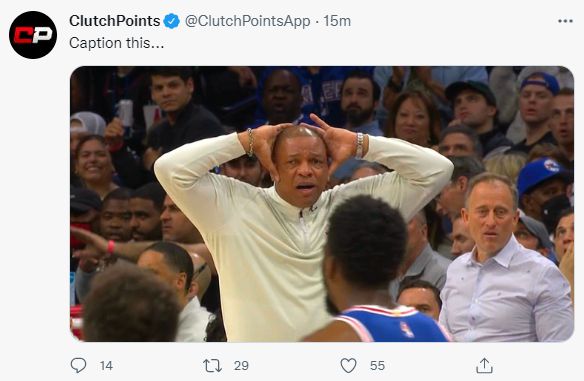Open the @ClutchPointsApp handle link
The height and width of the screenshot is (381, 584).
(247, 21)
